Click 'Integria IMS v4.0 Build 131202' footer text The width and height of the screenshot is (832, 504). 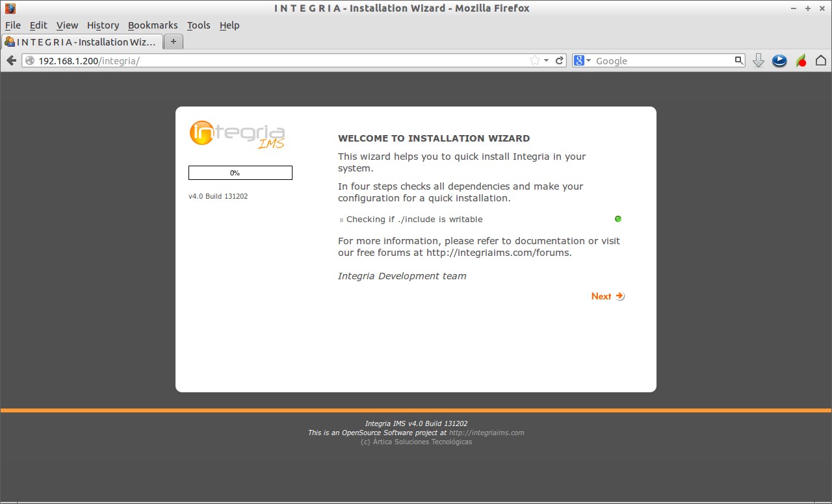416,423
